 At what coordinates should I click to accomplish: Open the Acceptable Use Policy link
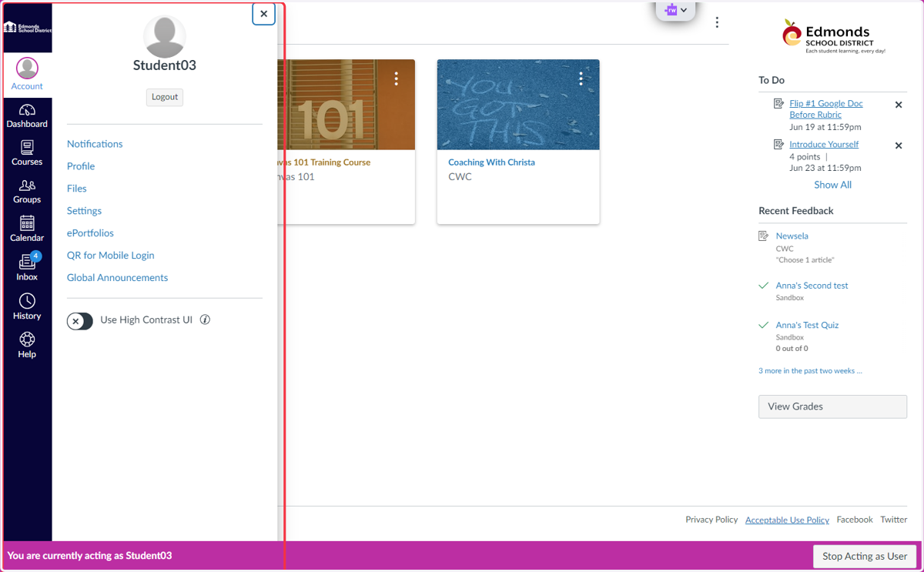pos(787,520)
